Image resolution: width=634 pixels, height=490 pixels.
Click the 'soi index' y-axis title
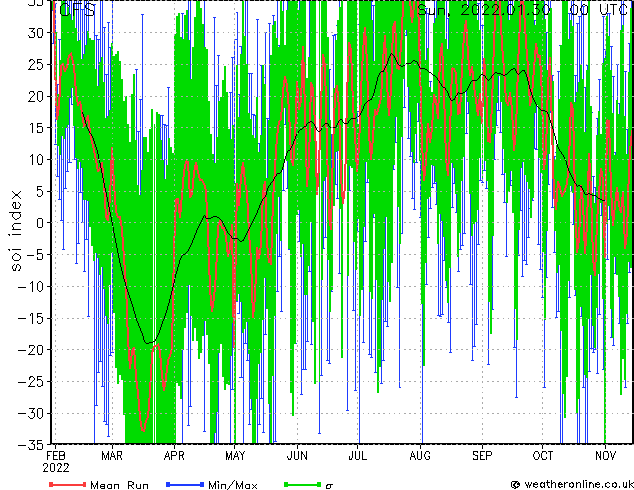(15, 231)
